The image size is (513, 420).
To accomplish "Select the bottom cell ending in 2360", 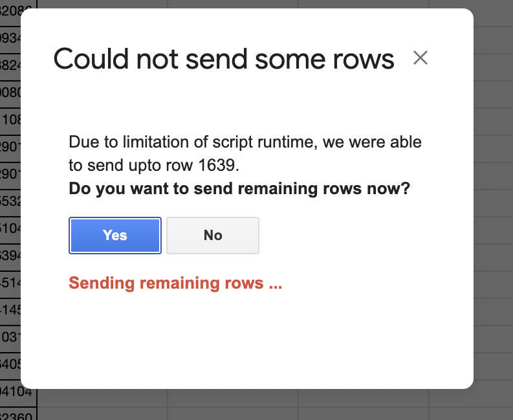I will click(18, 414).
